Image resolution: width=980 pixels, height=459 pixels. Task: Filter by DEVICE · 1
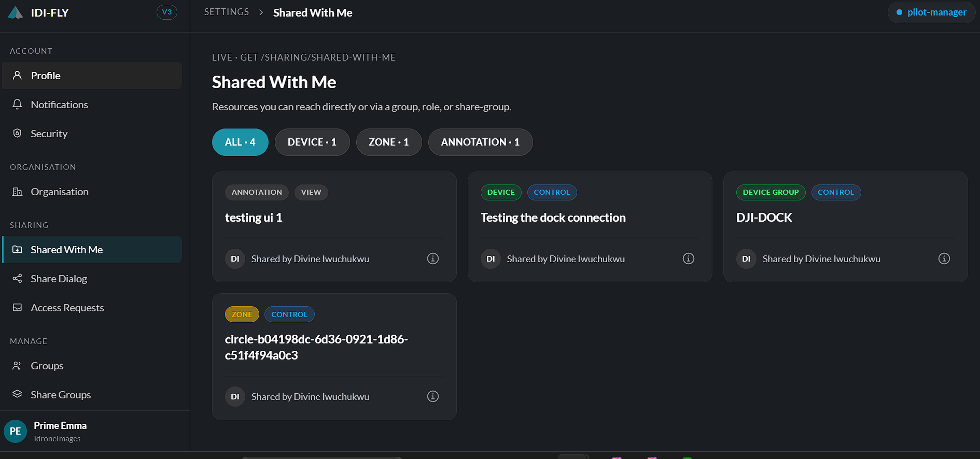tap(312, 142)
